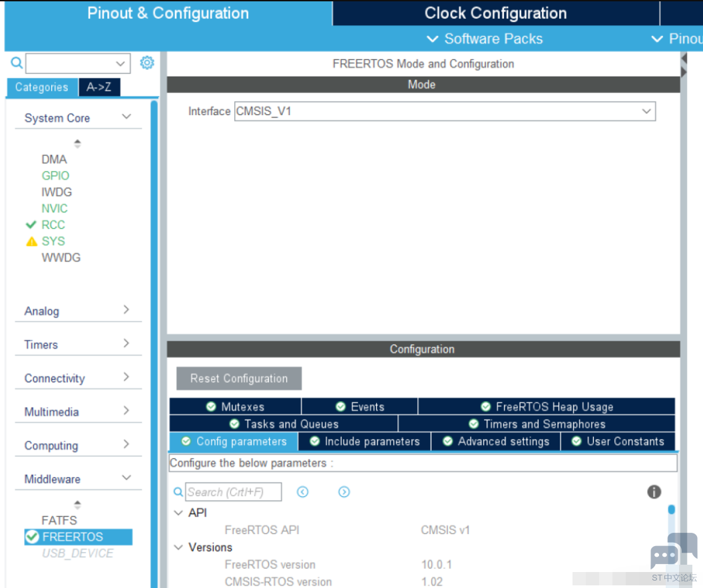Click the previous search result arrow icon

(x=303, y=492)
